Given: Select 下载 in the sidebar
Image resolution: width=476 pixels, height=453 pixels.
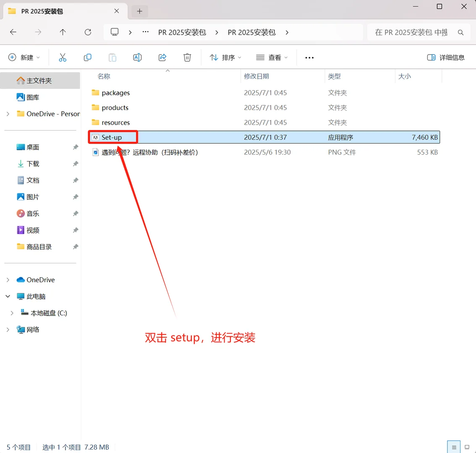Looking at the screenshot, I should [x=32, y=164].
